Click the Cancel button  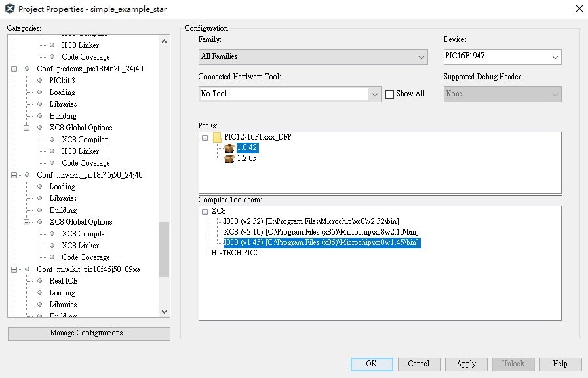tap(419, 364)
